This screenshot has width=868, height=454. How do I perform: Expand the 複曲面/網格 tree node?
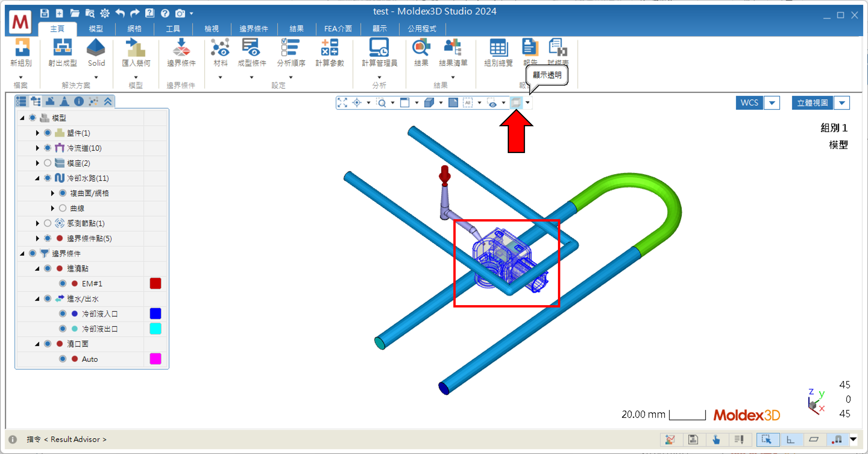point(52,193)
